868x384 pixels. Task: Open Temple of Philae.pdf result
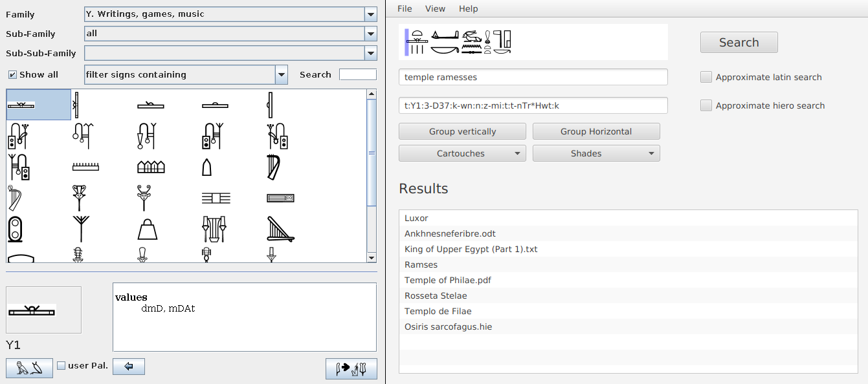(628, 280)
